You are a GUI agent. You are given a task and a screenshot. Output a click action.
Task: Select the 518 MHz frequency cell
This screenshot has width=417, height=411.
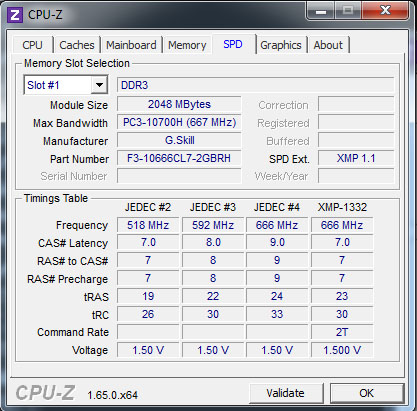pos(148,225)
